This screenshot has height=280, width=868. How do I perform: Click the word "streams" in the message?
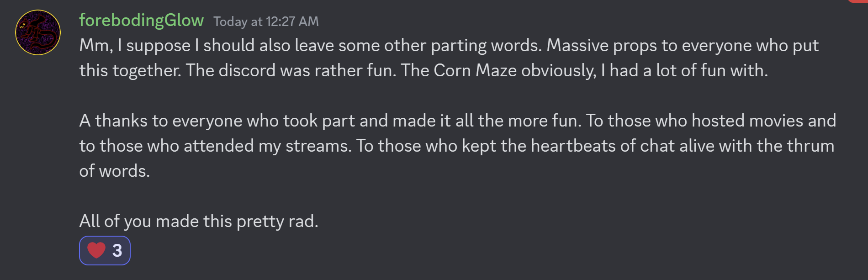click(x=317, y=146)
